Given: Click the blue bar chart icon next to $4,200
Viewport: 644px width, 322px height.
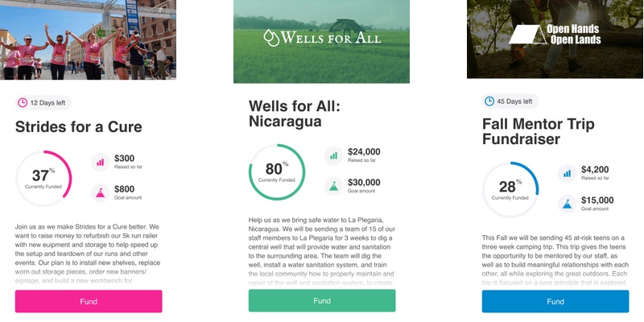Looking at the screenshot, I should click(567, 172).
